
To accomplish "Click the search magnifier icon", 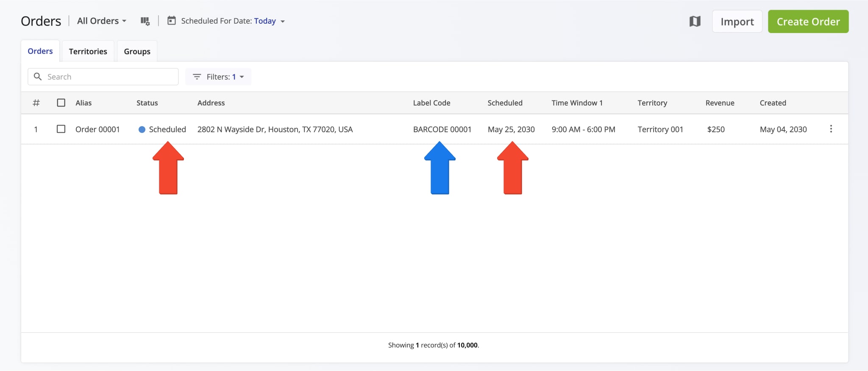I will click(x=38, y=76).
